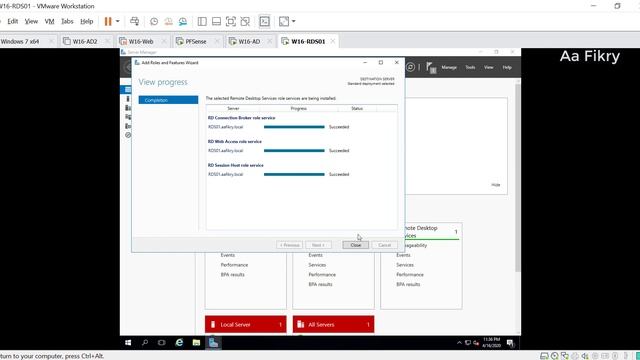Click Dashboard icon in Server Manager sidebar
This screenshot has height=360, width=640.
coord(128,89)
